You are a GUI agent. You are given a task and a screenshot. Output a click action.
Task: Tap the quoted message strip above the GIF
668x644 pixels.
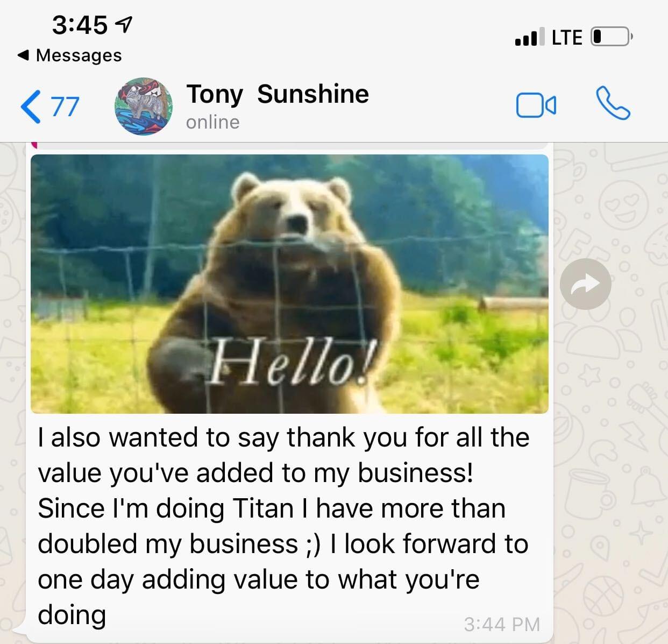[x=289, y=145]
